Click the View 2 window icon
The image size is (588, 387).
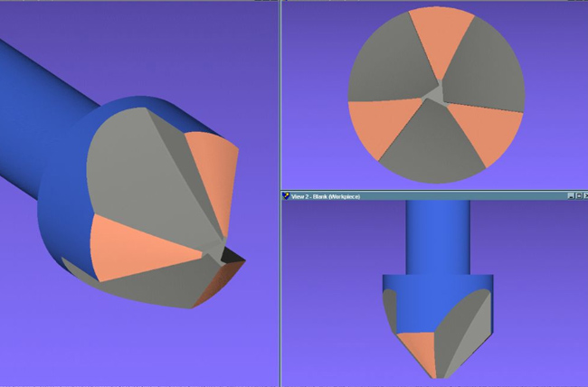pyautogui.click(x=285, y=195)
